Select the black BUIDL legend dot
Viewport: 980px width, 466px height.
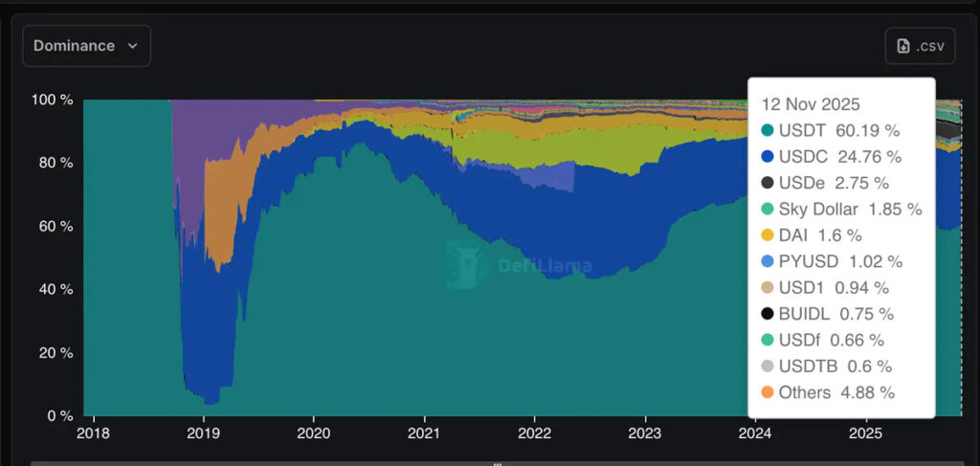point(768,314)
